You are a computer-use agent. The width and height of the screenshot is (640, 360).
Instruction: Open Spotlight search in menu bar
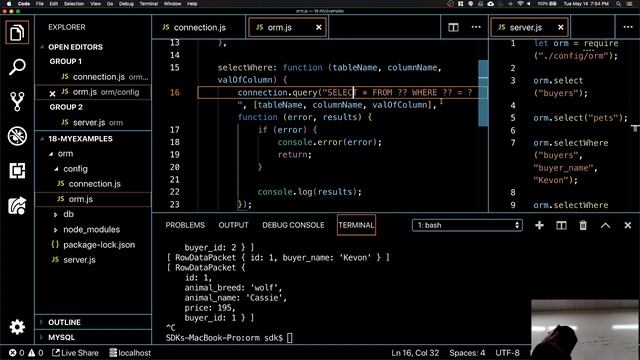click(618, 4)
